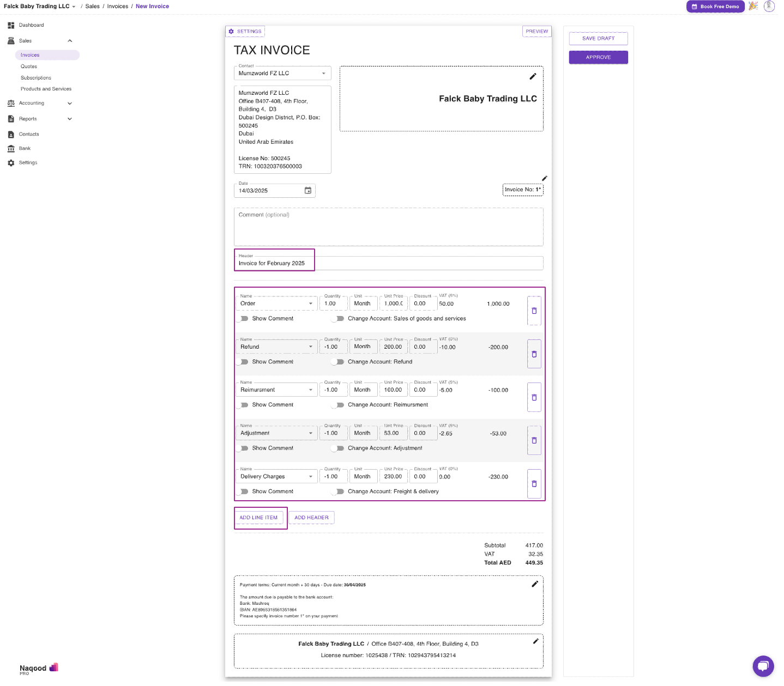Image resolution: width=784 pixels, height=686 pixels.
Task: Click trash icon for Delivery Charges row
Action: 534,484
